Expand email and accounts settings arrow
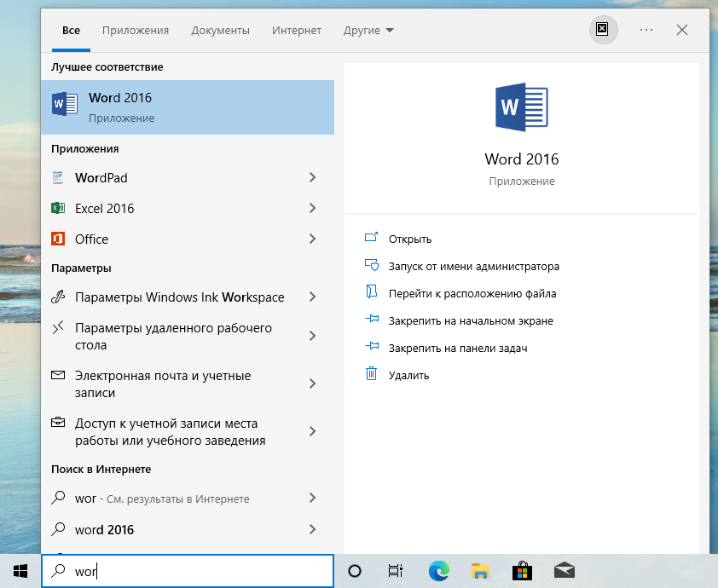The image size is (718, 588). pyautogui.click(x=313, y=384)
